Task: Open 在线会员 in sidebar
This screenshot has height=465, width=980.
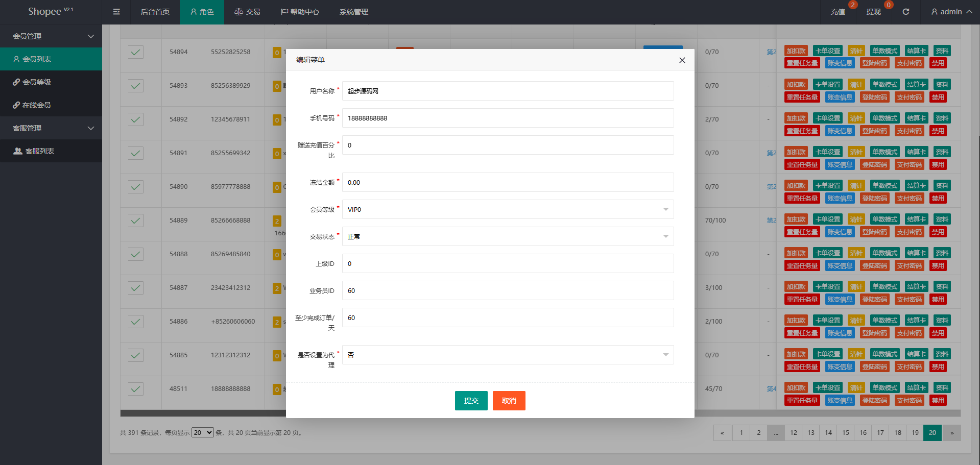Action: pos(51,105)
